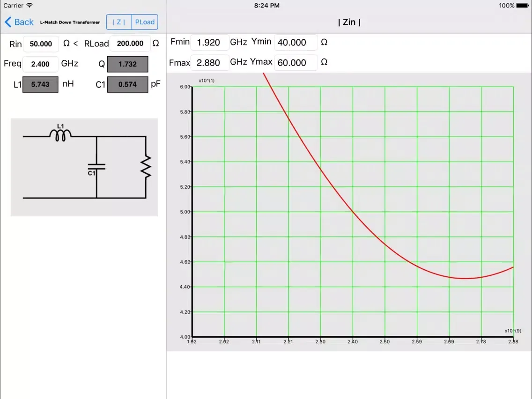The image size is (532, 399).
Task: Click the Carrier status text
Action: point(13,6)
